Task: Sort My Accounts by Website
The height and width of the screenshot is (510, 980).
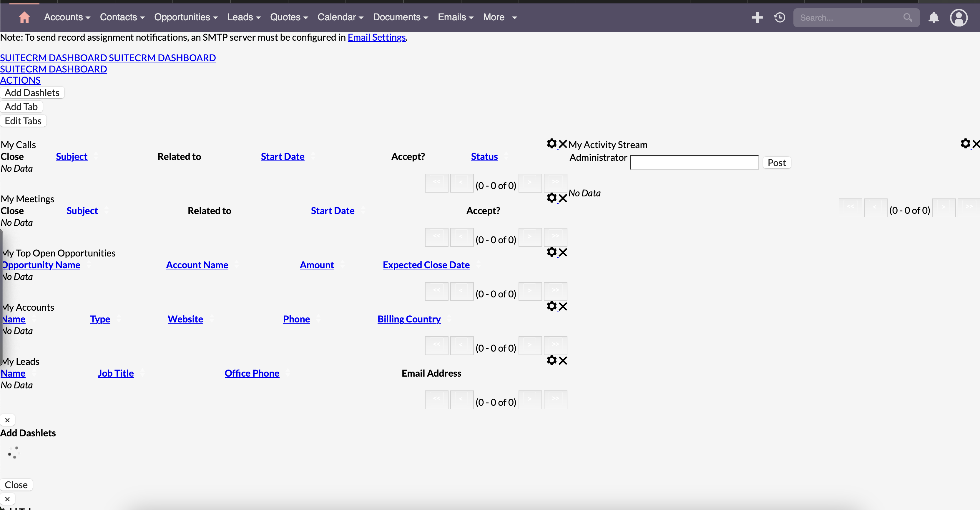Action: click(185, 319)
